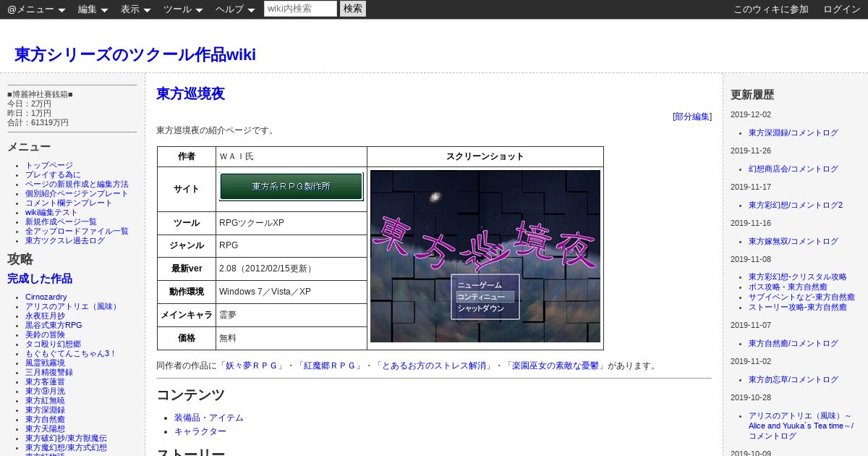868x456 pixels.
Task: Open タコ殴り幻想郷 sidebar link
Action: pos(53,344)
